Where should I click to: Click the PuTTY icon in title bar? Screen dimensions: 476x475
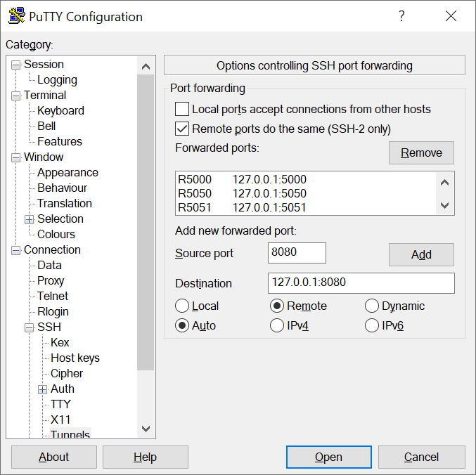[x=16, y=15]
